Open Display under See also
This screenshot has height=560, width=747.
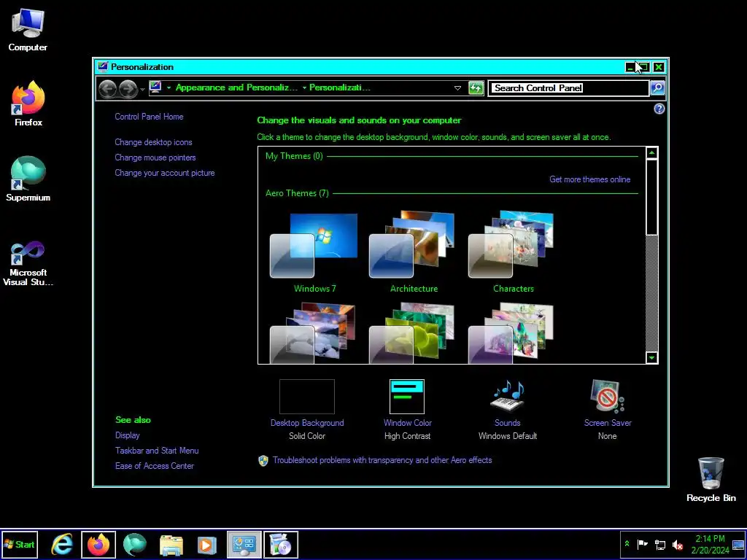click(127, 435)
